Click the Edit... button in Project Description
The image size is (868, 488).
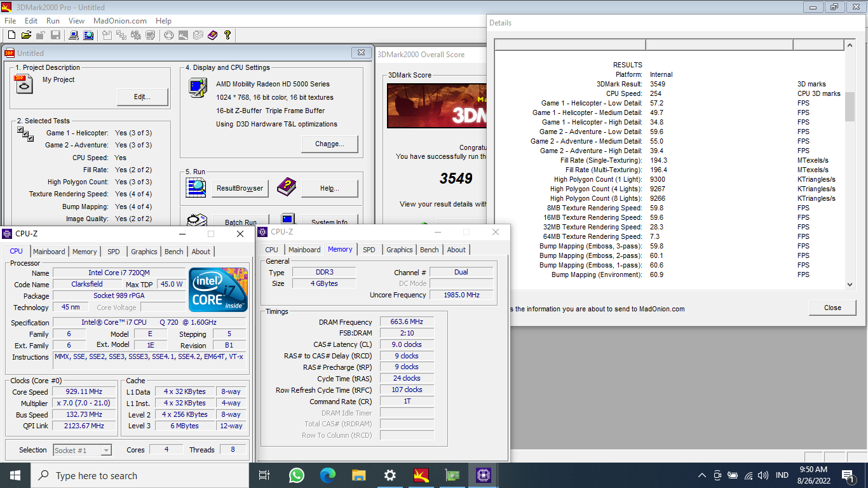click(x=142, y=97)
